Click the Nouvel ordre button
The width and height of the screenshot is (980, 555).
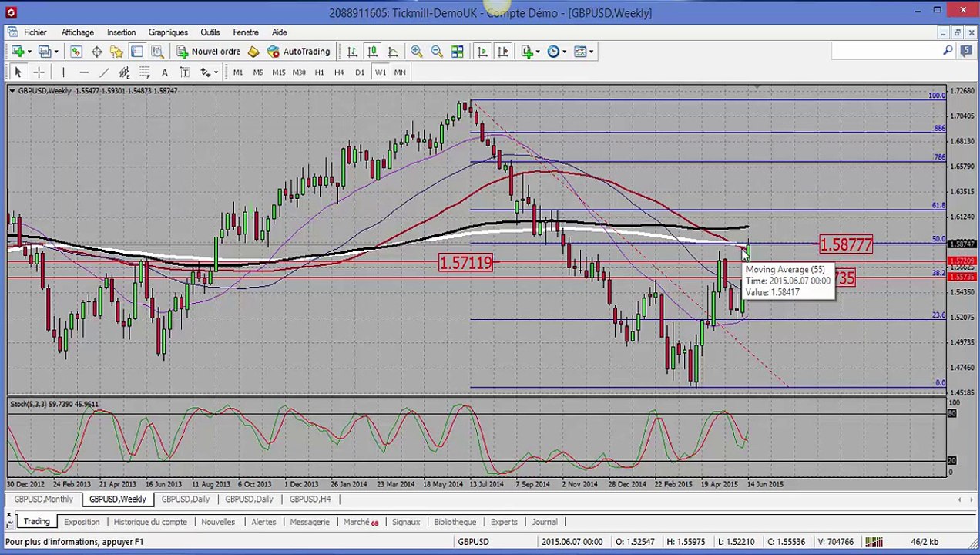(208, 52)
